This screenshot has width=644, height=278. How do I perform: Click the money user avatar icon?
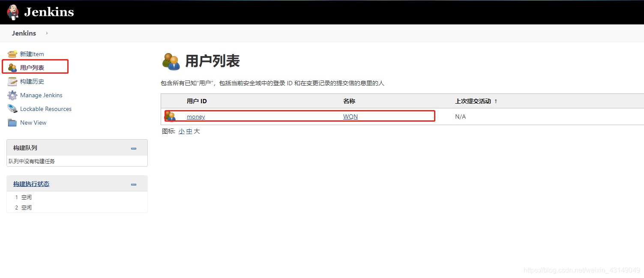171,116
